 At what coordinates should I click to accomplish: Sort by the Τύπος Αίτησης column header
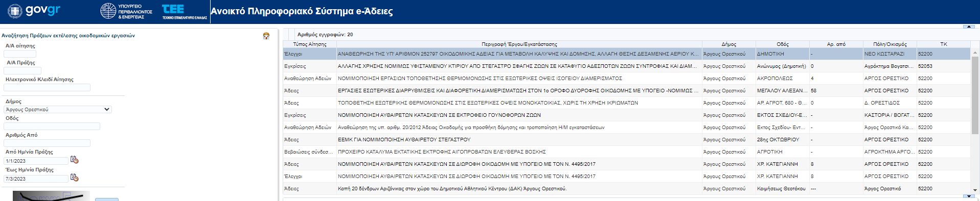pos(310,44)
